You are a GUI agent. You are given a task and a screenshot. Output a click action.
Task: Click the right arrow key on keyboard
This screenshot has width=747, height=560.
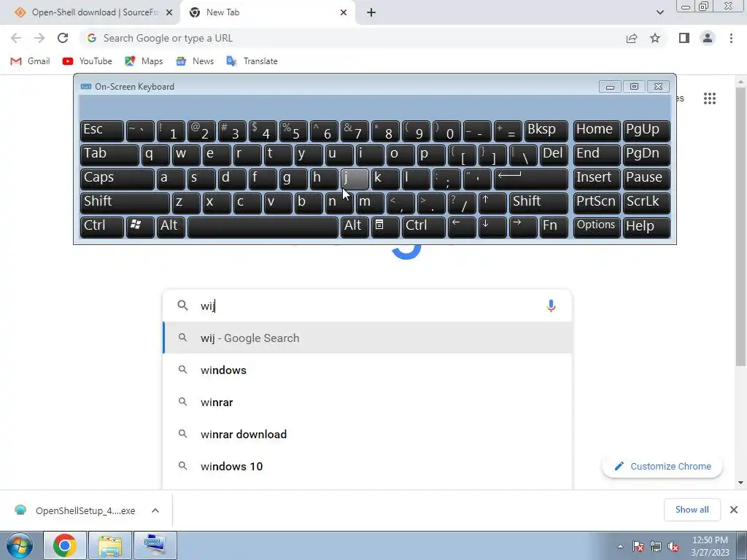(522, 226)
